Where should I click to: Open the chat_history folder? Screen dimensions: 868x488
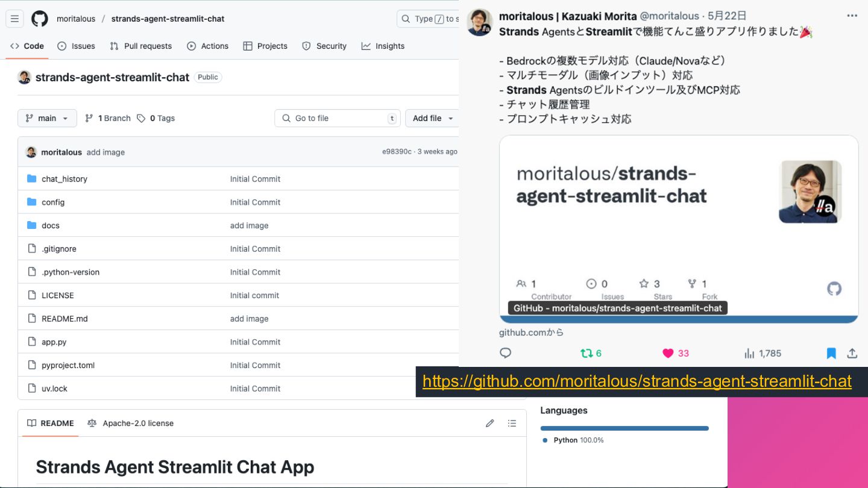pyautogui.click(x=64, y=179)
